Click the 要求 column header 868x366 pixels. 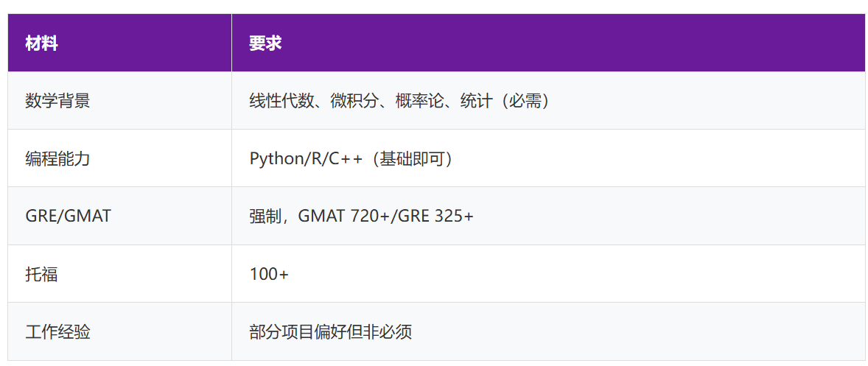265,43
